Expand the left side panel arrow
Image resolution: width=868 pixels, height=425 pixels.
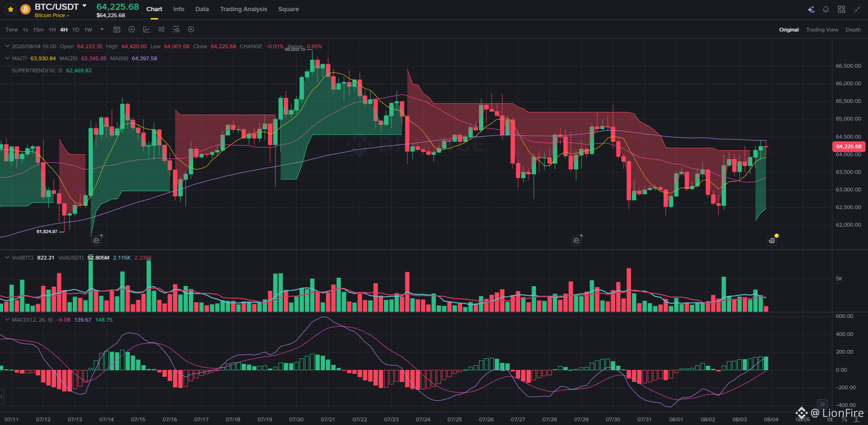[2, 397]
